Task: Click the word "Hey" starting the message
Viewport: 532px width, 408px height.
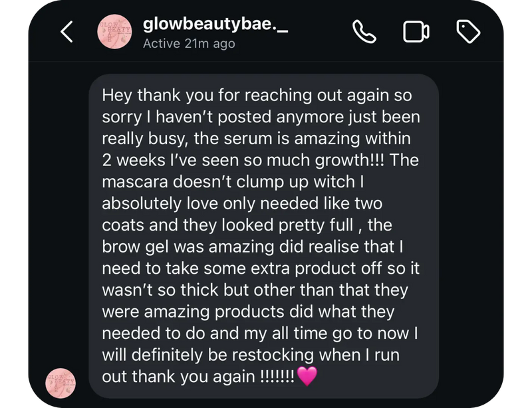Action: tap(116, 96)
